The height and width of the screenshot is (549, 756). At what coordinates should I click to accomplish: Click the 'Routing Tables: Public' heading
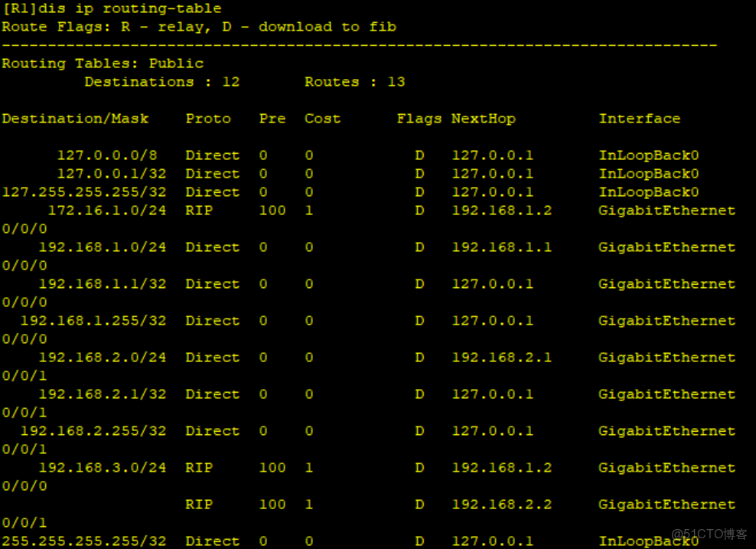coord(103,64)
